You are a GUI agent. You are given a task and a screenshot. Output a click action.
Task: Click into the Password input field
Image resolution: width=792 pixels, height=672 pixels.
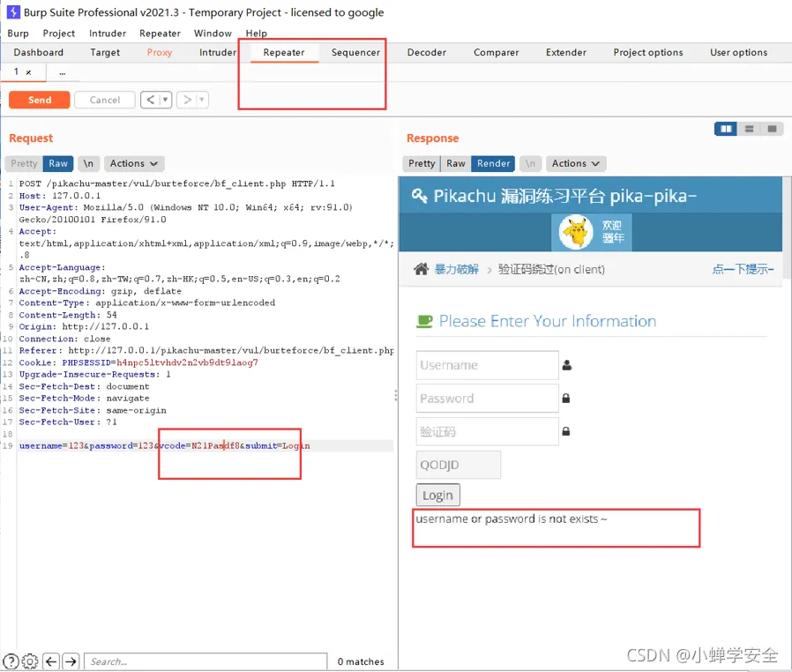[x=488, y=399]
